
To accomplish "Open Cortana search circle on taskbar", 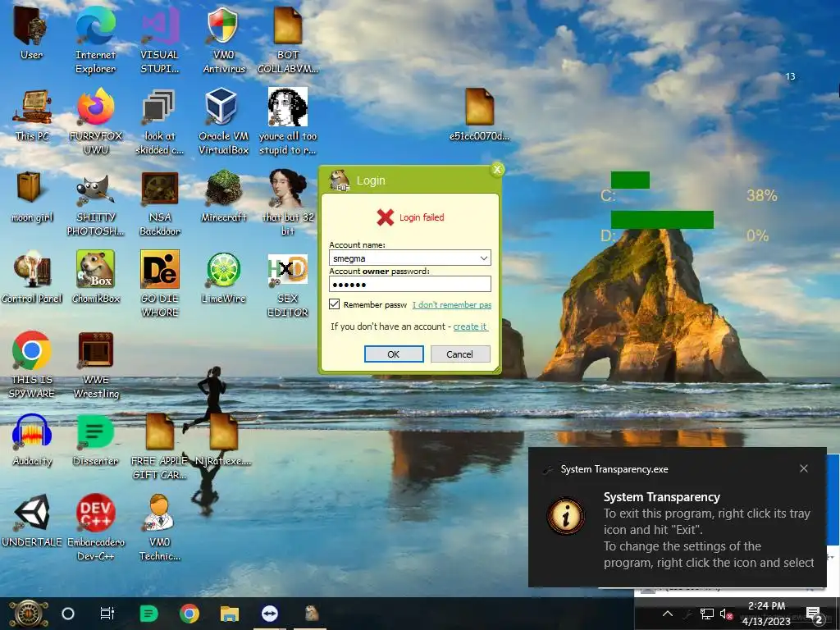I will 68,614.
